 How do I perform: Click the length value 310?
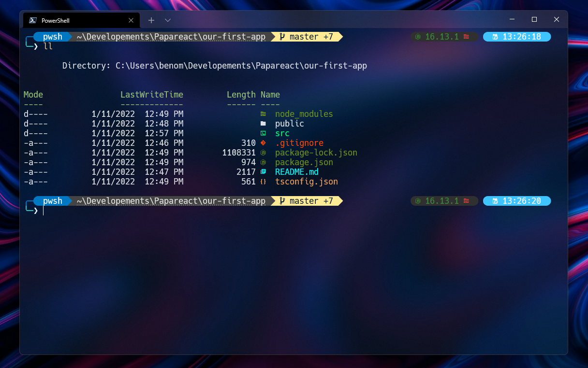tap(249, 143)
